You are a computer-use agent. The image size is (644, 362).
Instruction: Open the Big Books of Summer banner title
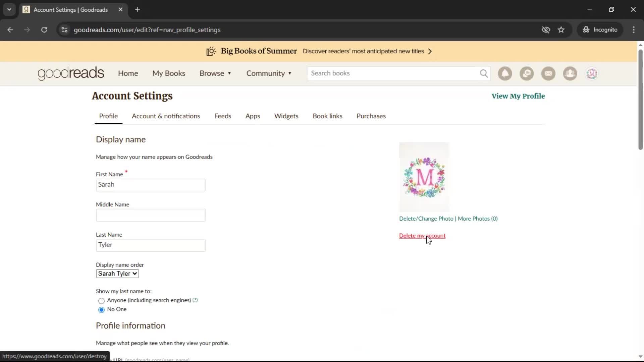[259, 51]
